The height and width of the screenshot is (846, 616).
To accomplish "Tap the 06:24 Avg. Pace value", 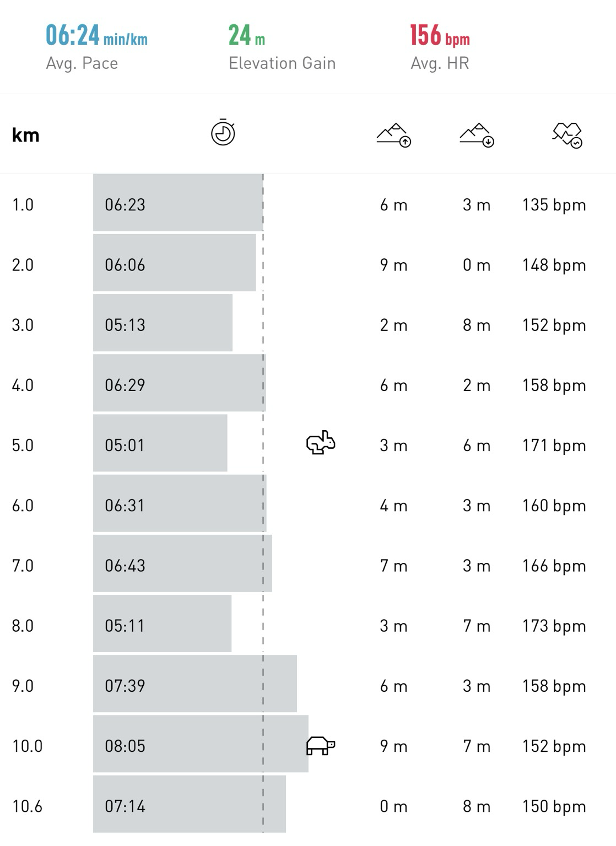I will pos(96,35).
